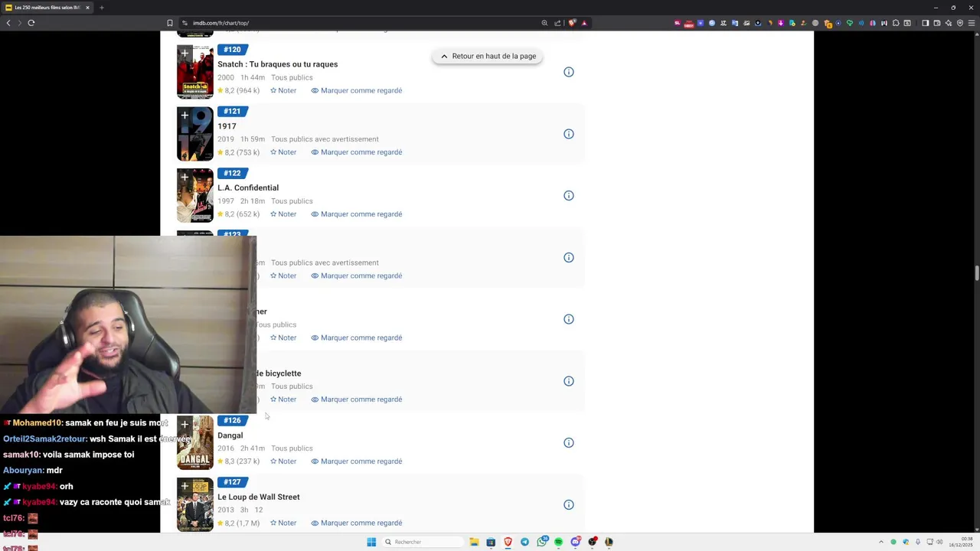Toggle watched on the bicyclette film row
The image size is (980, 551).
[356, 399]
